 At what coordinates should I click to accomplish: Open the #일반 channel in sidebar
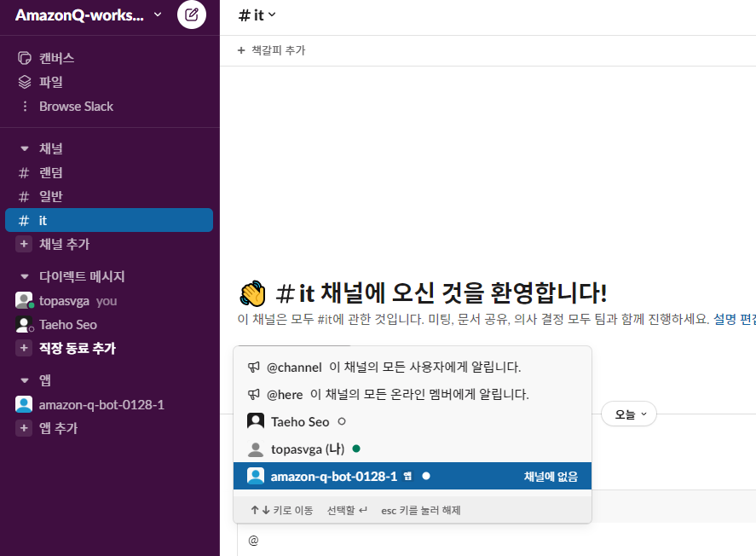[55, 195]
